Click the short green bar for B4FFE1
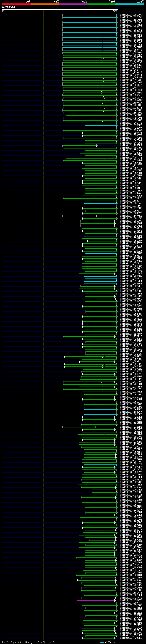 tap(80, 216)
